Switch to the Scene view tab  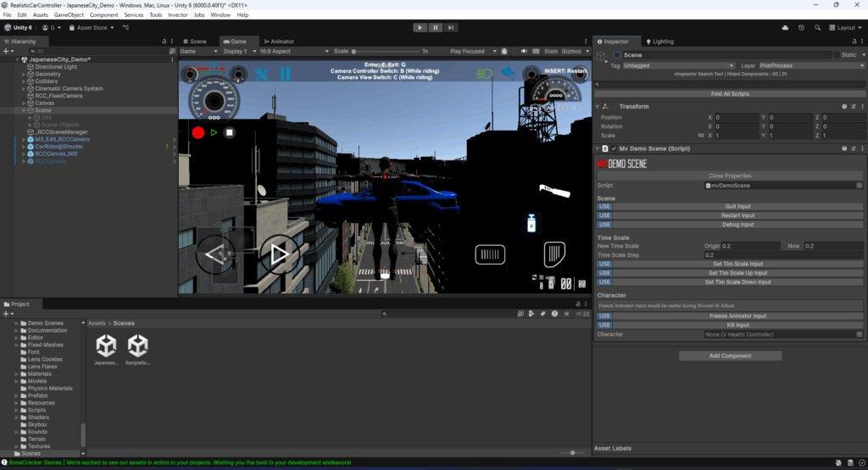195,42
